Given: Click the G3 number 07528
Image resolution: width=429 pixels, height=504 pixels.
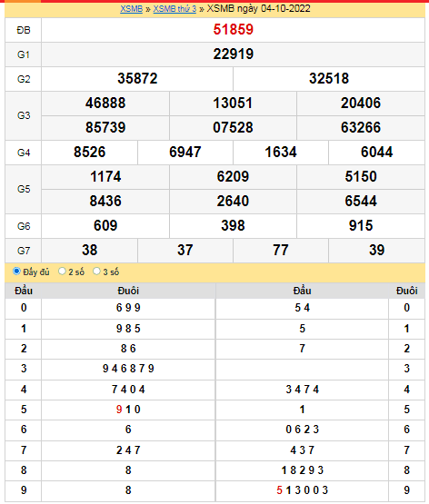Looking at the screenshot, I should click(x=233, y=128).
